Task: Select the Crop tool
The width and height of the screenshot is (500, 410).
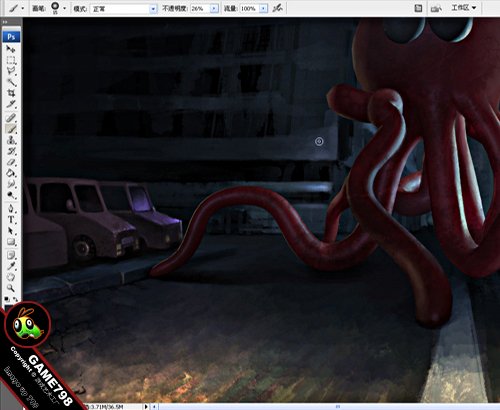Action: coord(11,93)
